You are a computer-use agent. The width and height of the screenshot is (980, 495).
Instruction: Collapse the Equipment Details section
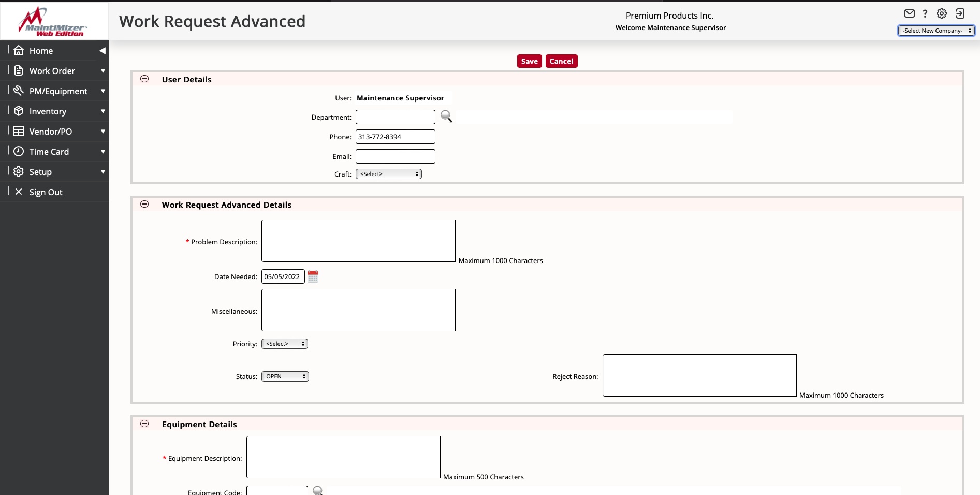pyautogui.click(x=144, y=424)
